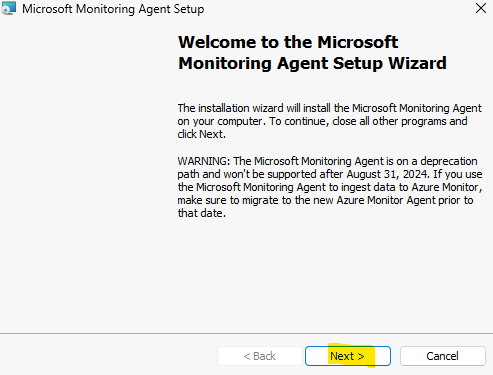Click the Cancel button
Image resolution: width=493 pixels, height=375 pixels.
pos(443,356)
